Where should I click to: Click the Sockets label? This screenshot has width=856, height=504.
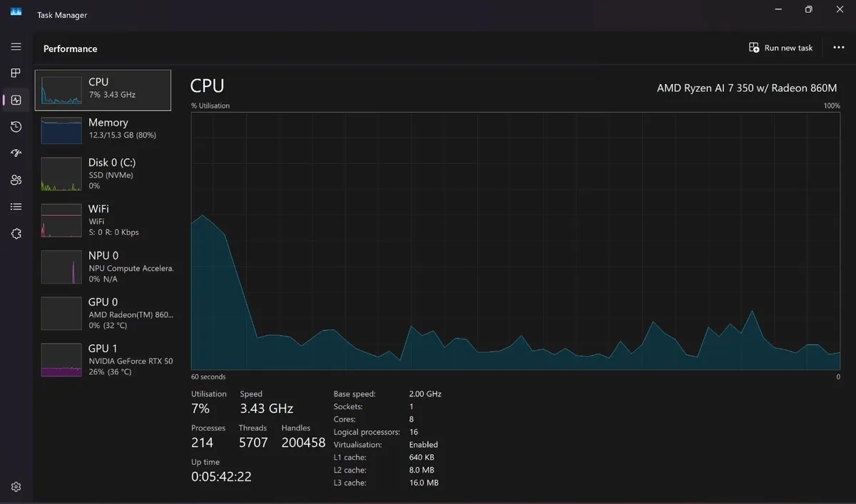coord(348,406)
